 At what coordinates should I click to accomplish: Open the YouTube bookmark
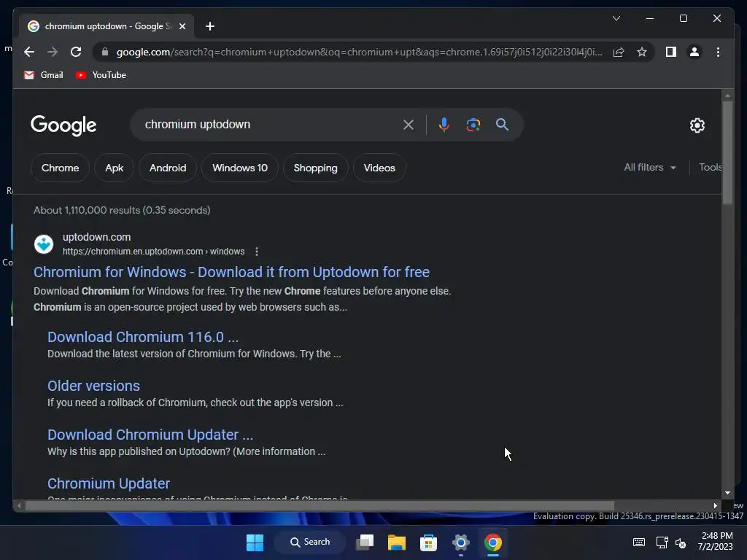101,75
